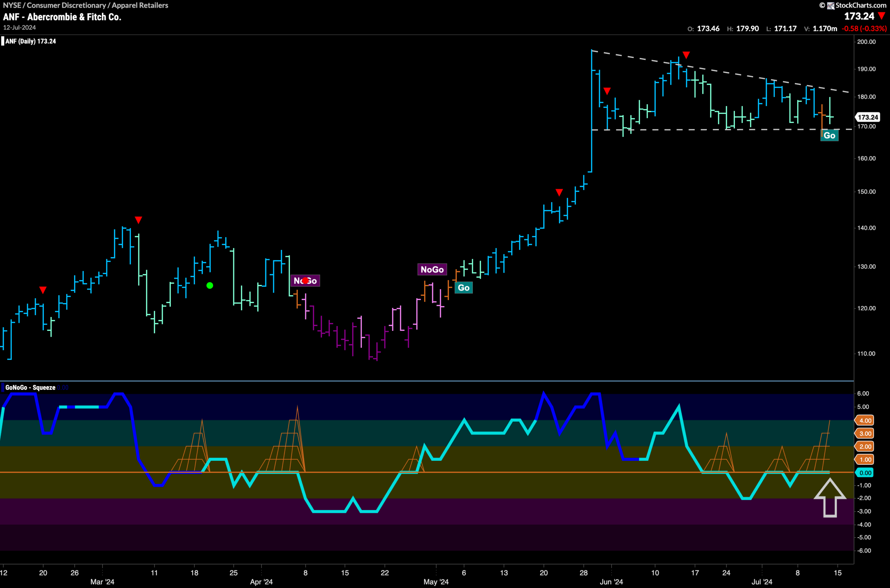Click the 140.00 price axis label
The height and width of the screenshot is (588, 890).
coord(866,228)
